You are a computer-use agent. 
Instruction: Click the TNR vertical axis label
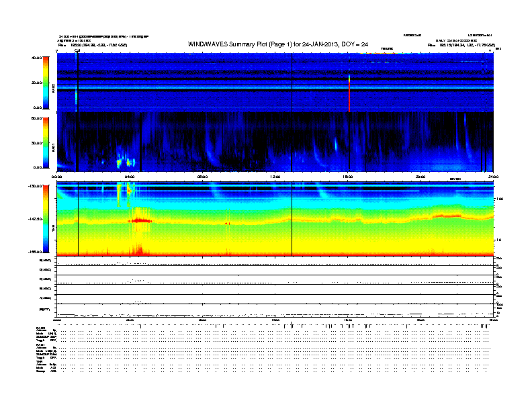coord(53,227)
